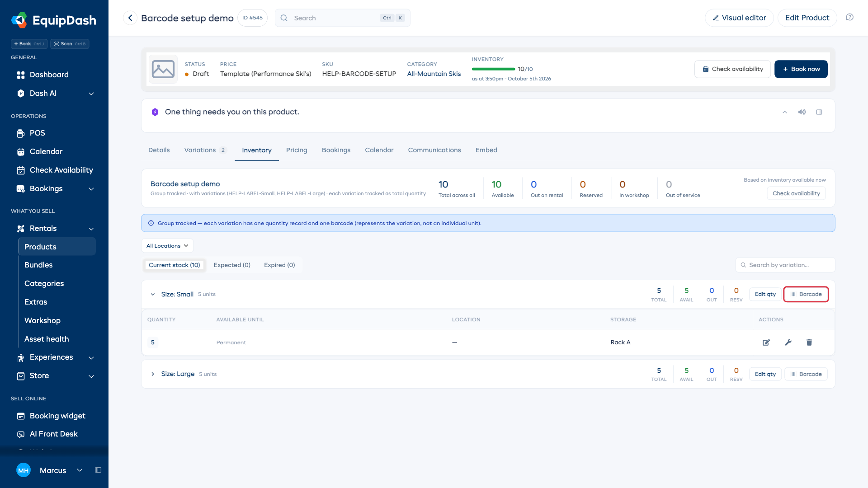Click the Search by variation field
The image size is (868, 488).
tap(785, 265)
